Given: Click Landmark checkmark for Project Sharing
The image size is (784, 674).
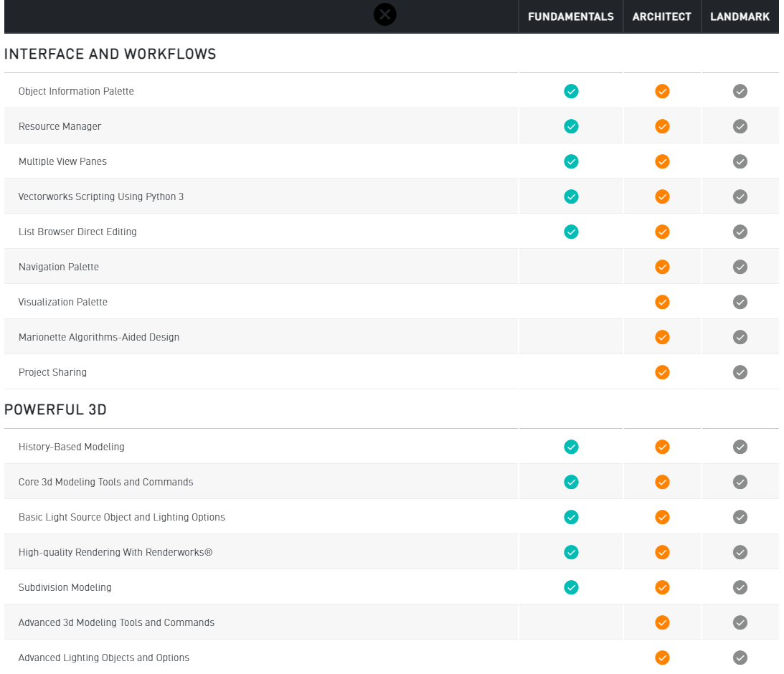Looking at the screenshot, I should [740, 372].
